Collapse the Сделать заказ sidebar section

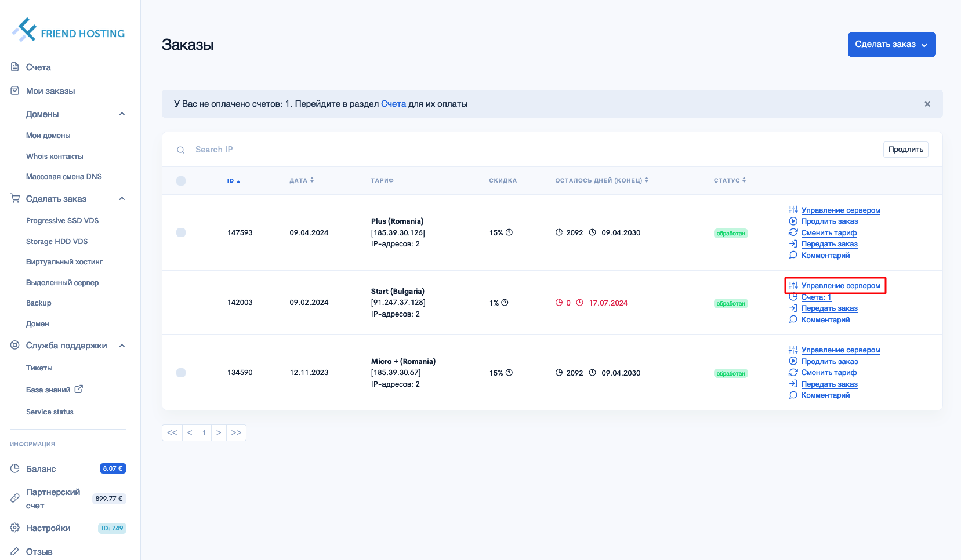coord(122,198)
